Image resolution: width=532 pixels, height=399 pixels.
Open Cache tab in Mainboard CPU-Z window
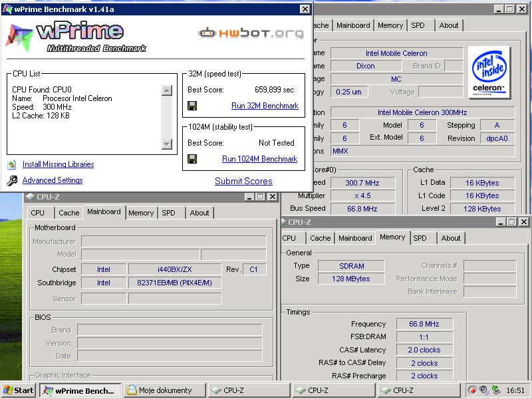coord(69,213)
